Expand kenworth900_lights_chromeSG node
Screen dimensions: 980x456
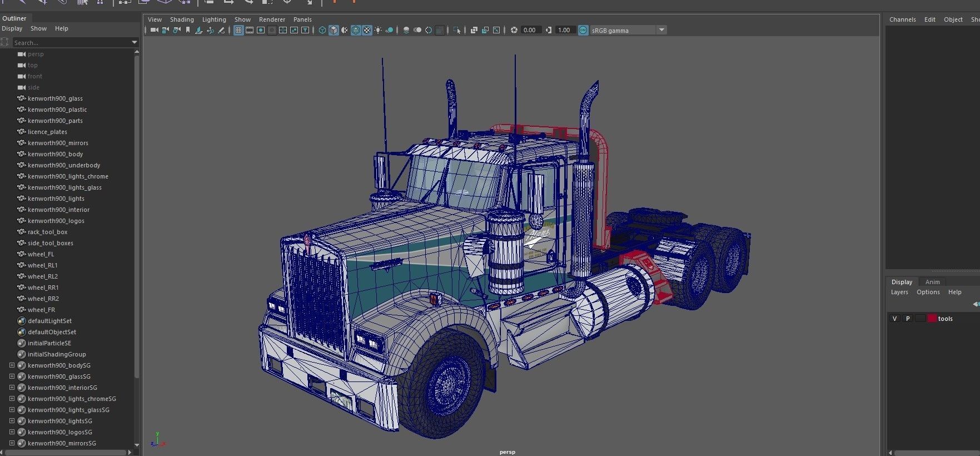point(12,399)
